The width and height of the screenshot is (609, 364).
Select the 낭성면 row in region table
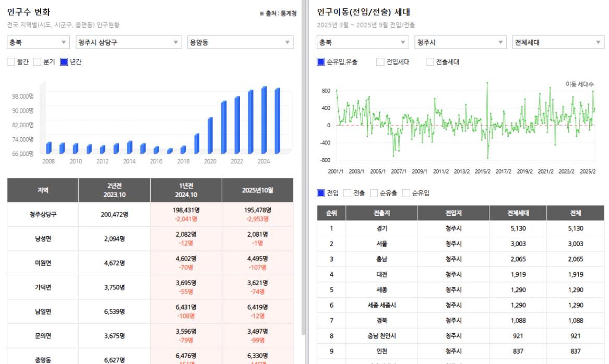click(x=150, y=239)
